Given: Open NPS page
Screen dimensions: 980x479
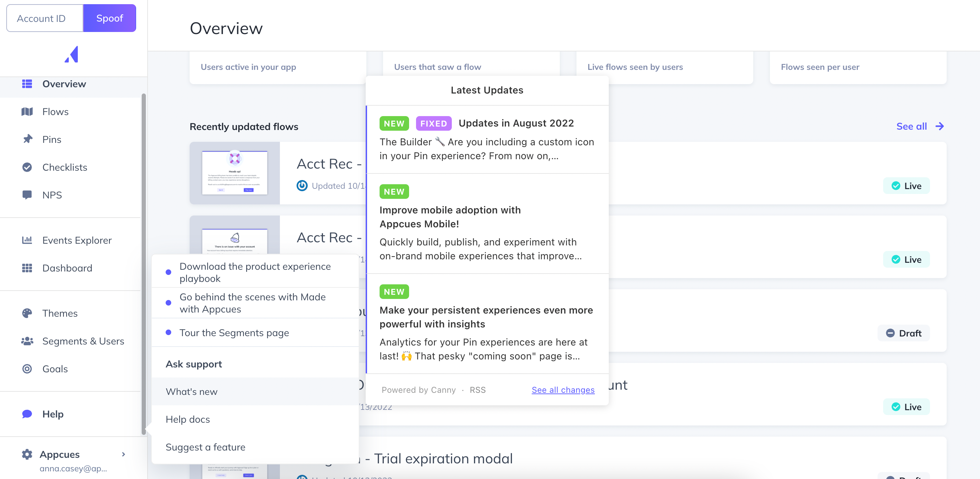Looking at the screenshot, I should [x=71, y=195].
